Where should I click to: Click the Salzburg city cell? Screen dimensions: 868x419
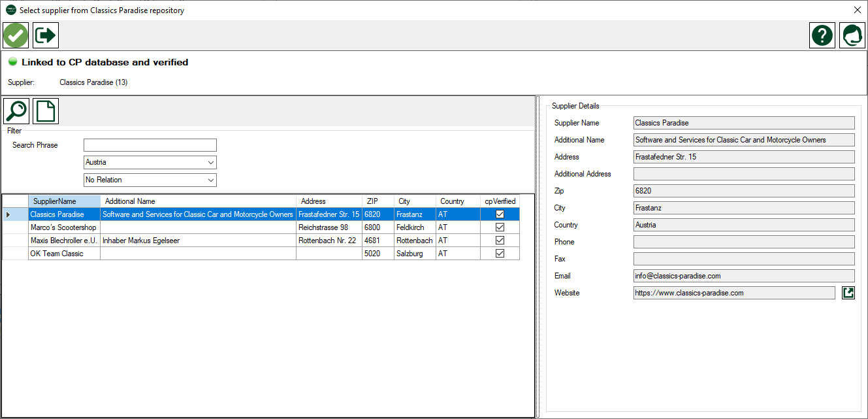[x=415, y=254]
